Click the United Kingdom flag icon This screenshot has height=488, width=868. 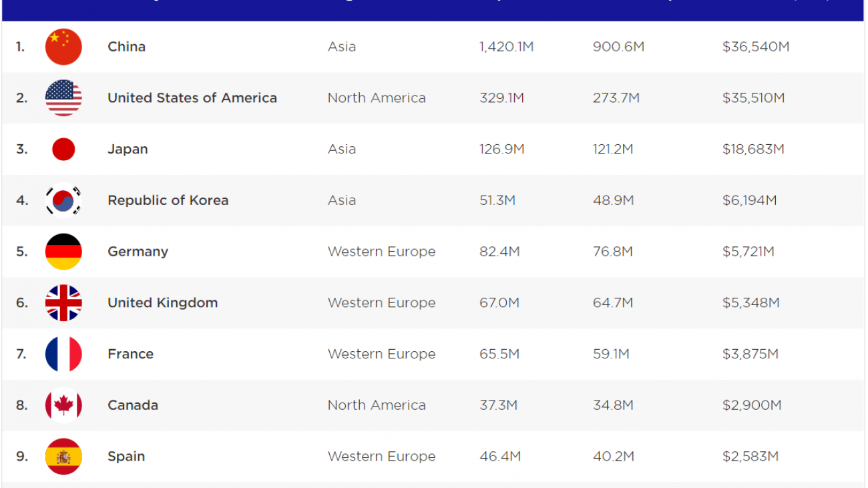63,303
